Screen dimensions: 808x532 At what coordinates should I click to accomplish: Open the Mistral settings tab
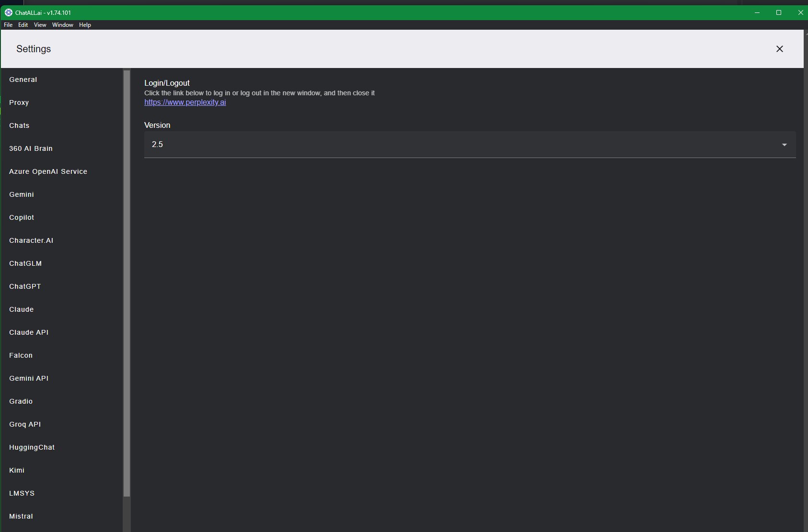61,516
